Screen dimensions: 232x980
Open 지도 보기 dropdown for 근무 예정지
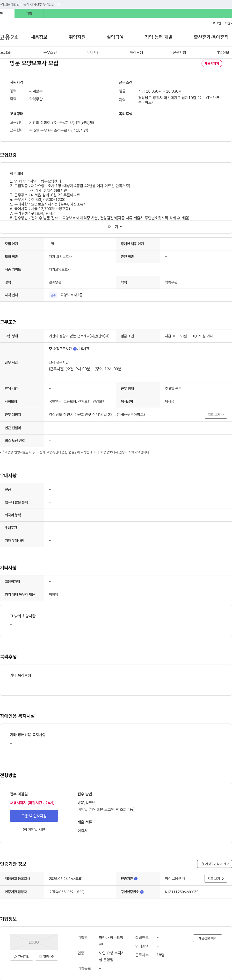tap(216, 415)
